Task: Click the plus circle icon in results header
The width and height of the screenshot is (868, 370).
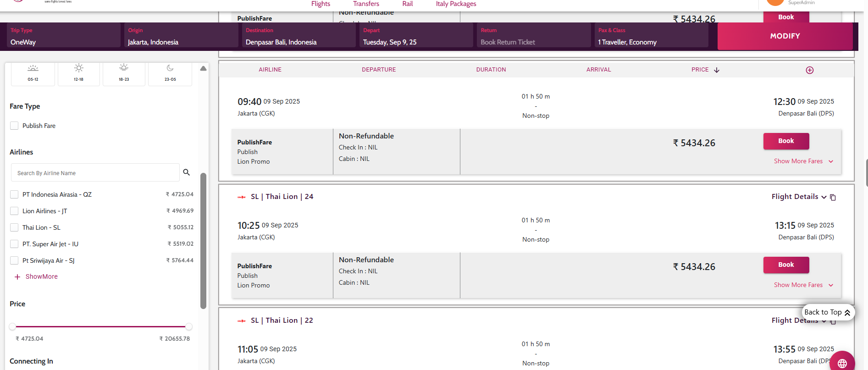Action: pos(810,70)
